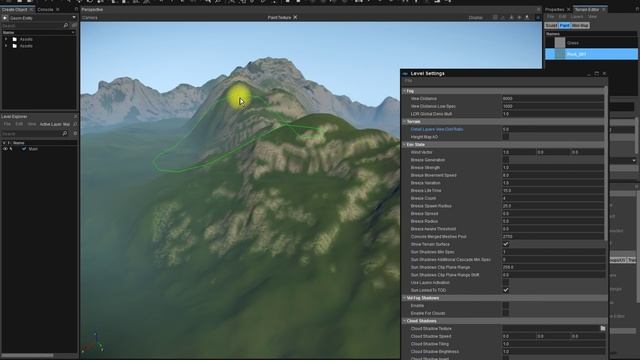
Task: Toggle the Main layer checkmark
Action: (24, 149)
